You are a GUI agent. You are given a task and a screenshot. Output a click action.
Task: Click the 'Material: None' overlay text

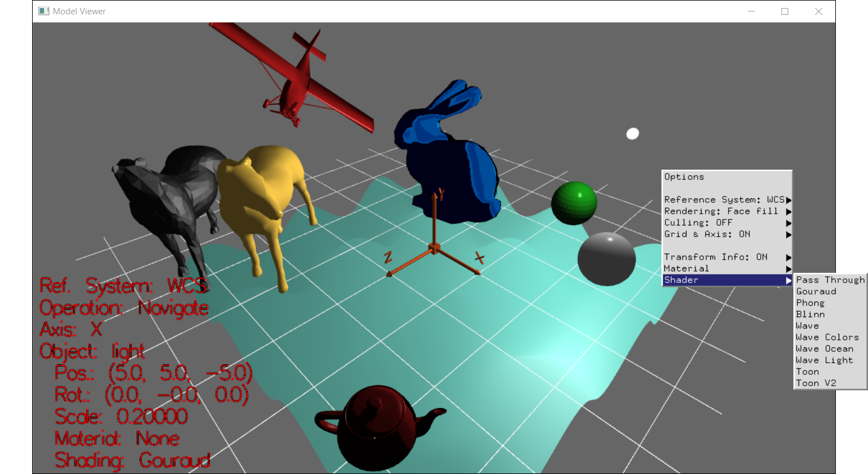117,438
